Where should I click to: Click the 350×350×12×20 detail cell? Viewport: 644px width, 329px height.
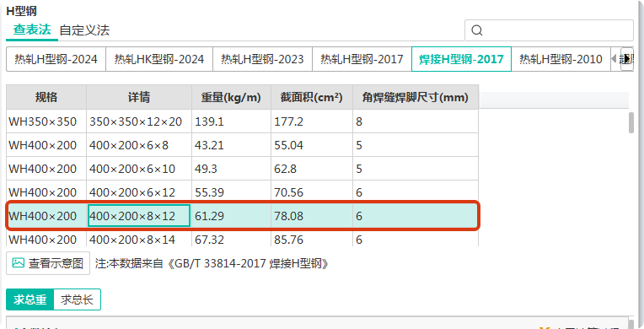coord(139,121)
